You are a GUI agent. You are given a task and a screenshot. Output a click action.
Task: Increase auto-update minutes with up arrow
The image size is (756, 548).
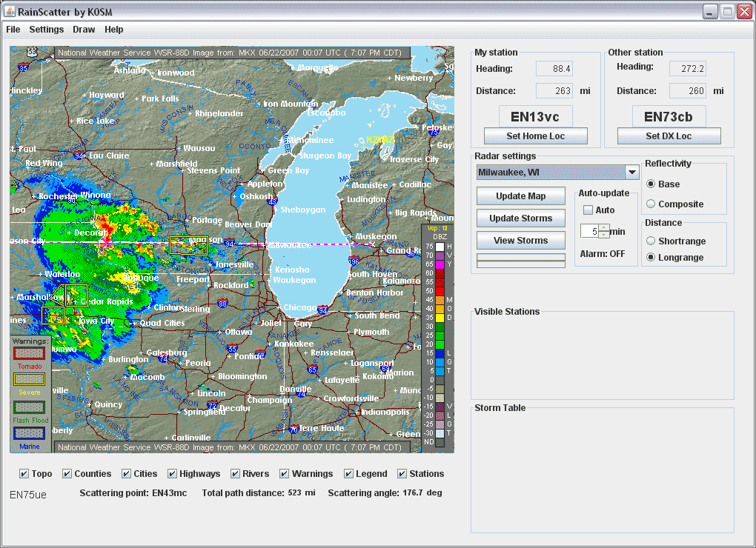click(604, 227)
